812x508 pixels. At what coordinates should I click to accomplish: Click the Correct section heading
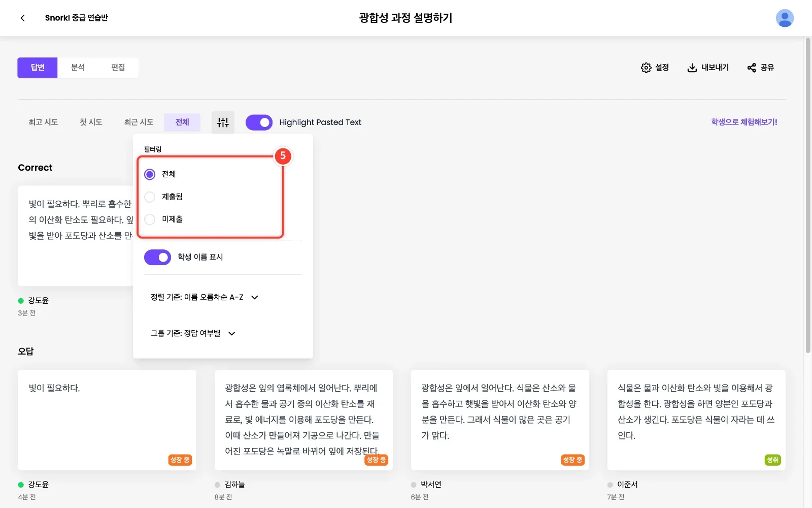coord(35,168)
